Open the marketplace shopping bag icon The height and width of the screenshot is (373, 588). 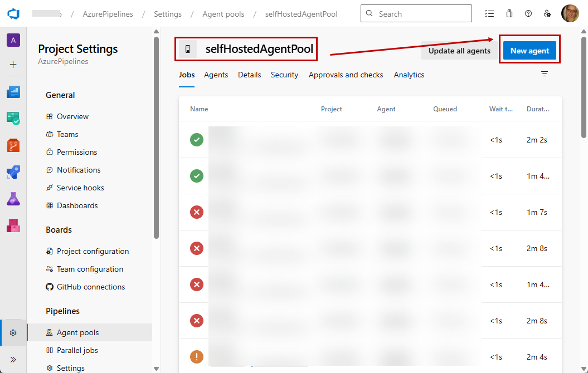tap(509, 14)
